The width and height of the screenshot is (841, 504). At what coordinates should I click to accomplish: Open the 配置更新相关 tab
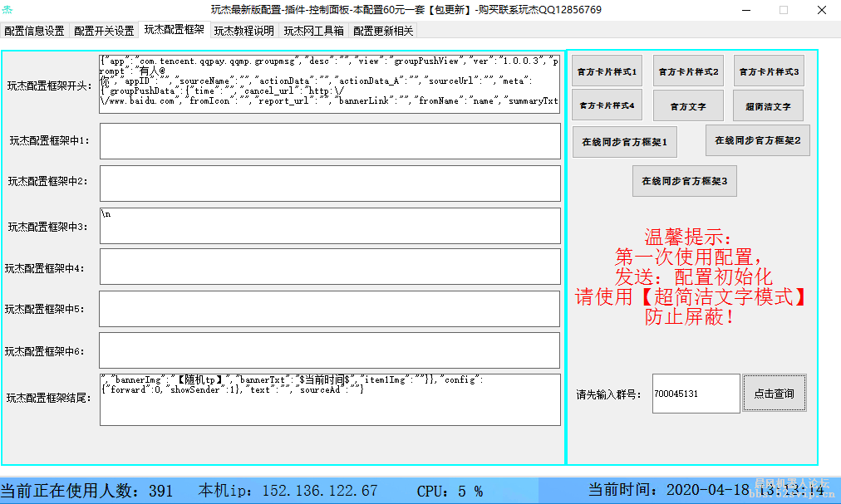[383, 31]
